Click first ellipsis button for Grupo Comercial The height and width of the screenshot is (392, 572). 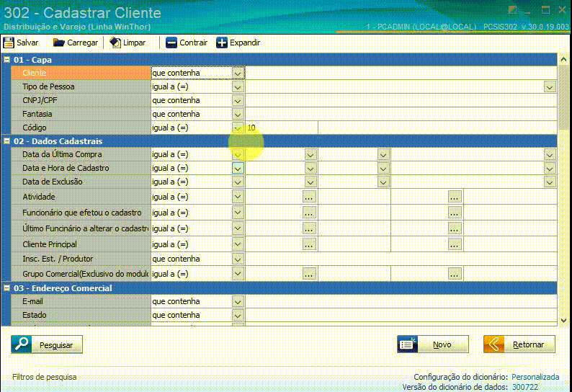pyautogui.click(x=309, y=274)
